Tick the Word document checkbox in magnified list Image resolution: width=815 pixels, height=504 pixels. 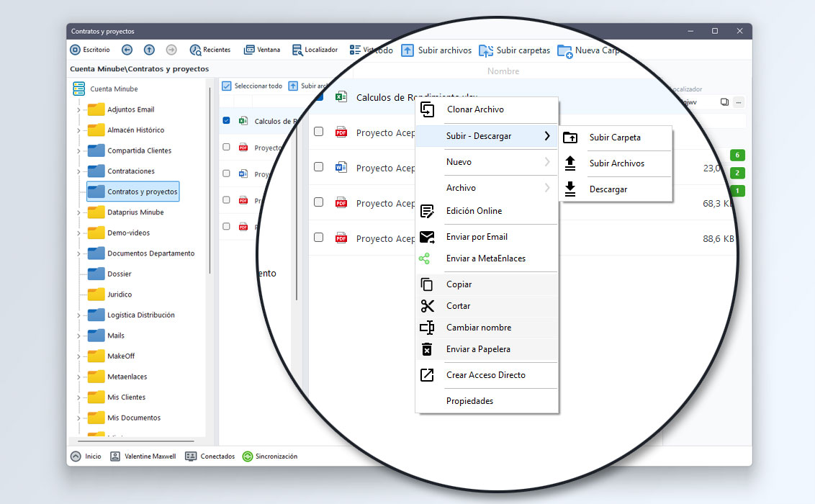click(319, 167)
